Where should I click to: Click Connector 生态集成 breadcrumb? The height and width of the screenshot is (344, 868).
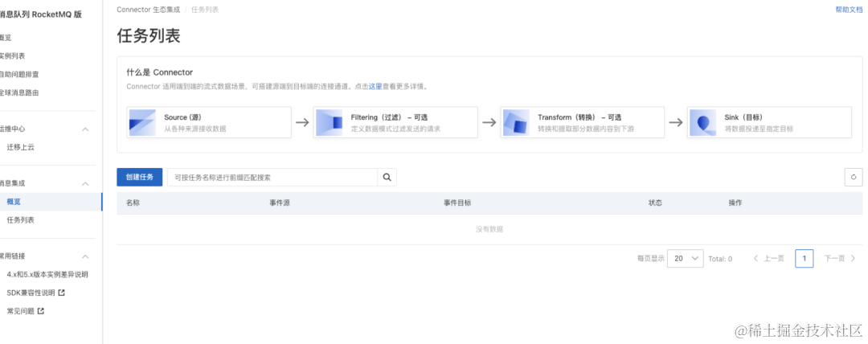149,10
